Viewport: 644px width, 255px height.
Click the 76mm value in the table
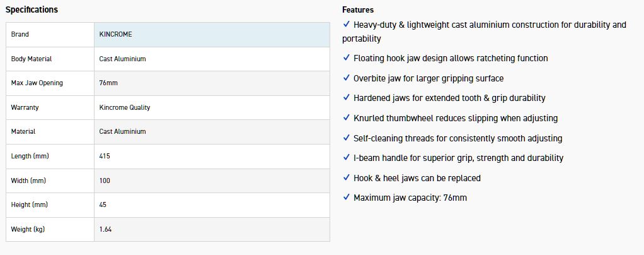(107, 83)
